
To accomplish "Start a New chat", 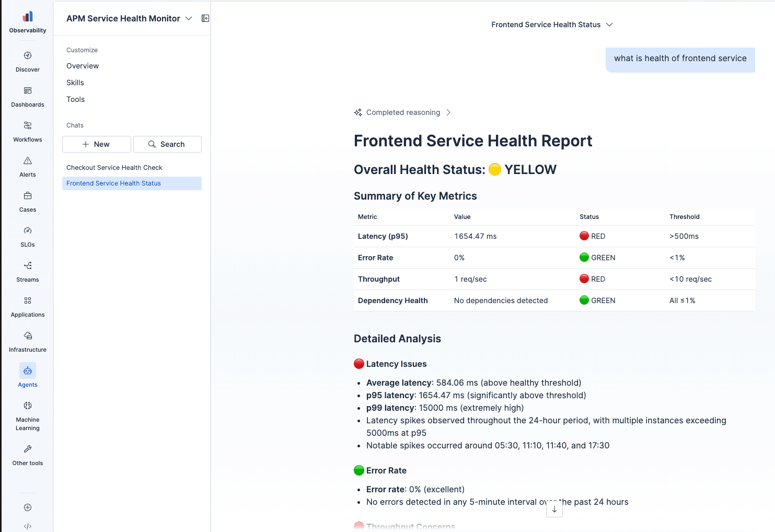I will click(x=97, y=144).
